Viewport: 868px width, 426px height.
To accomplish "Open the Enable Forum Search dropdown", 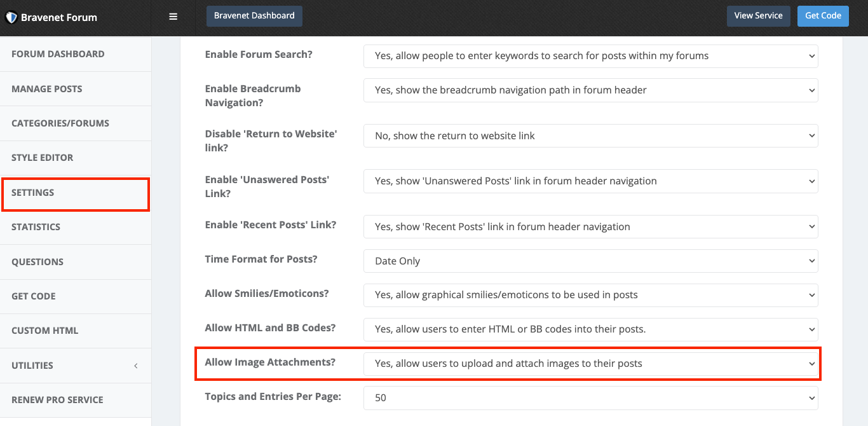I will (590, 56).
